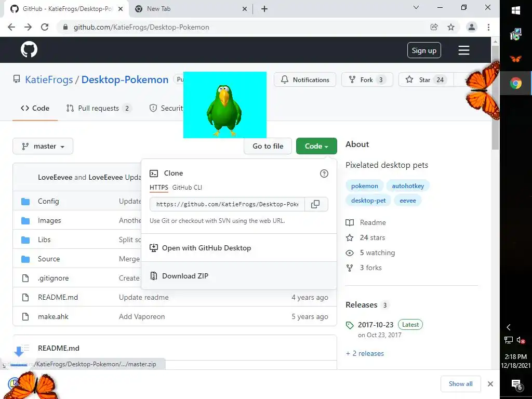Open the notification center icon
Viewport: 532px width, 399px height.
[x=516, y=385]
